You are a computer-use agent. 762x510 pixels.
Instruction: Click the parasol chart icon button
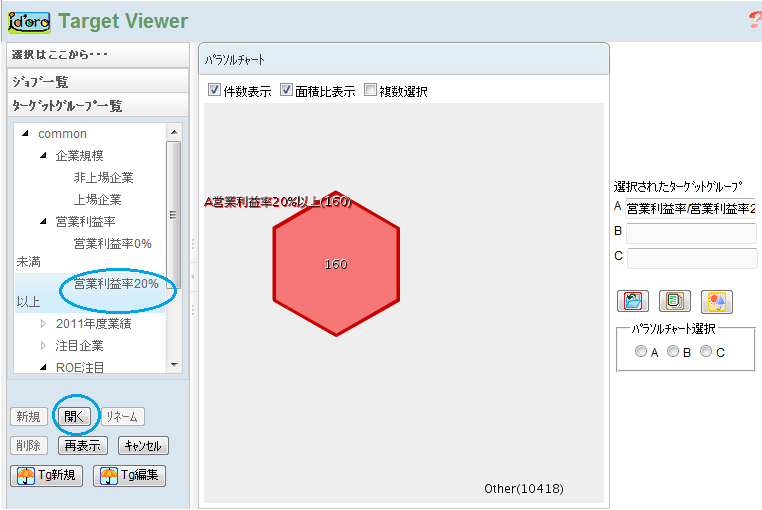[716, 300]
